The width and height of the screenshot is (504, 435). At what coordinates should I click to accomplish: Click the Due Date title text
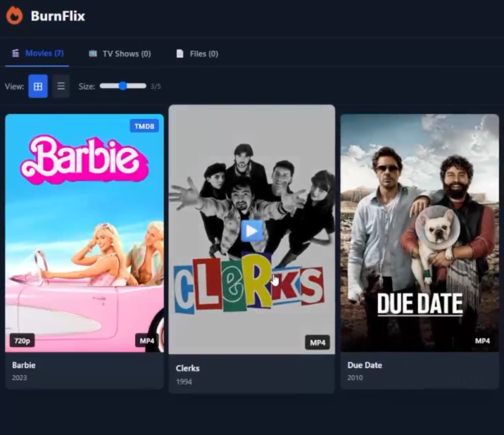[365, 365]
